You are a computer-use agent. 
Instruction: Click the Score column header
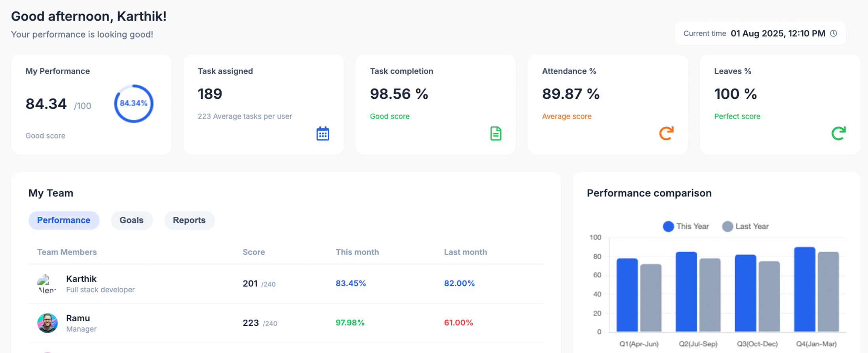(x=254, y=252)
